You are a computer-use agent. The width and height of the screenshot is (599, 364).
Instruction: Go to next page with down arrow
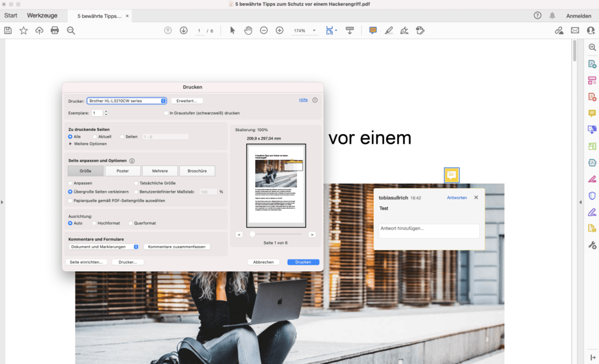[184, 31]
